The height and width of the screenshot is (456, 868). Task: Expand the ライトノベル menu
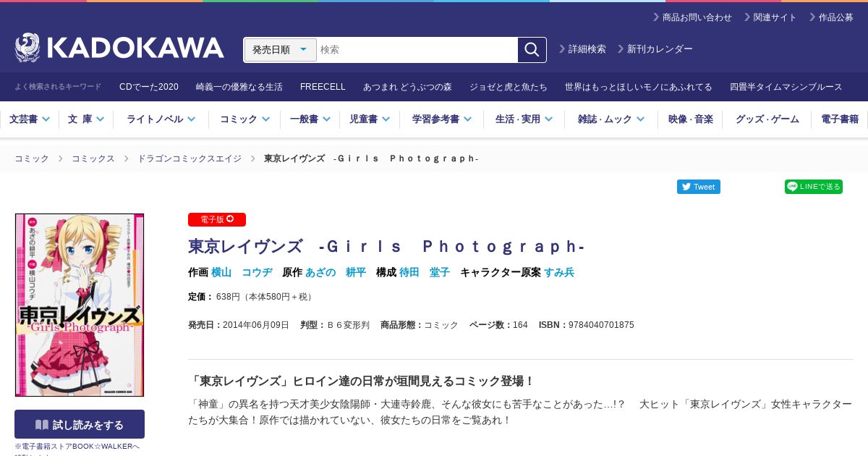click(161, 119)
